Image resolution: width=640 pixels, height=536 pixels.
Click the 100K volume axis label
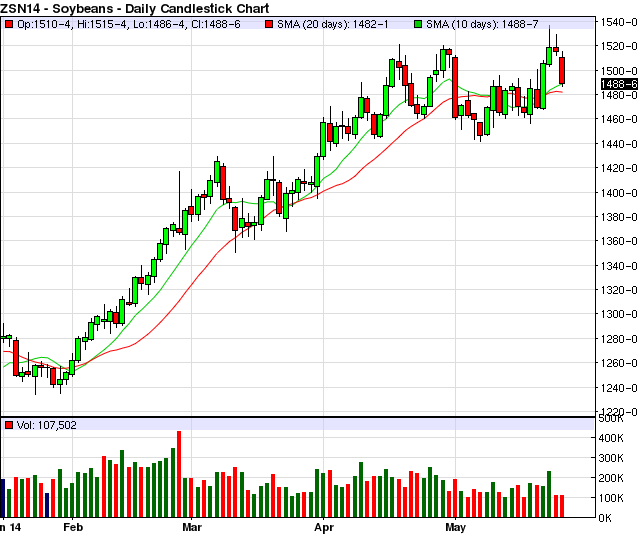611,498
